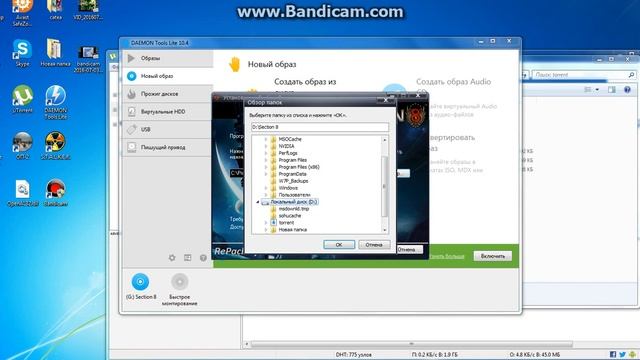Click the horizontal scrollbar in uTorrent window

[411, 344]
